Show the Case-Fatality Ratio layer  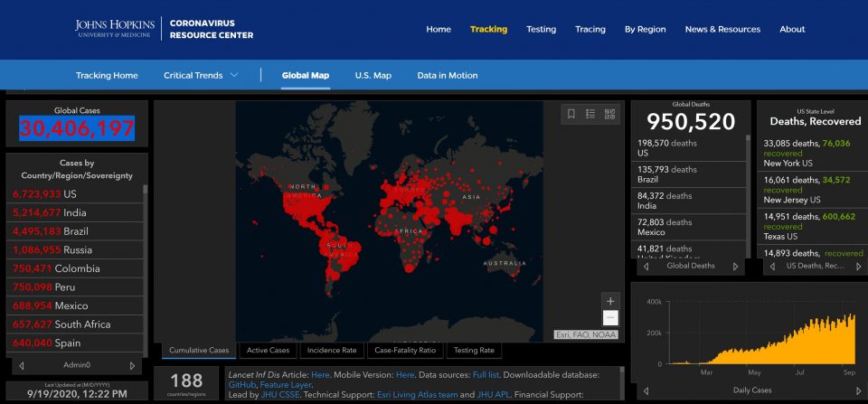point(405,351)
